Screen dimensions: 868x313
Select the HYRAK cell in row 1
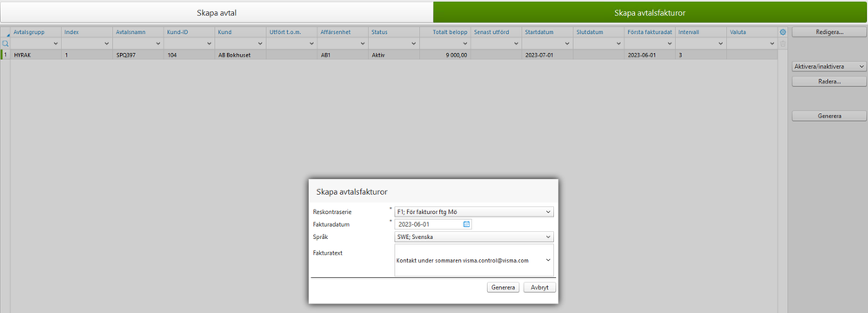pos(36,56)
